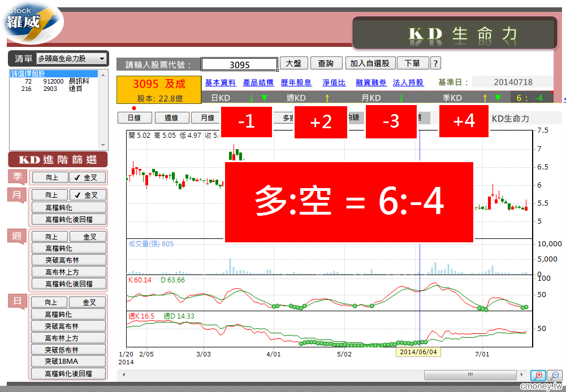Viewport: 566px width, 392px height.
Task: Toggle 週 高布林上方 filter
Action: [69, 272]
